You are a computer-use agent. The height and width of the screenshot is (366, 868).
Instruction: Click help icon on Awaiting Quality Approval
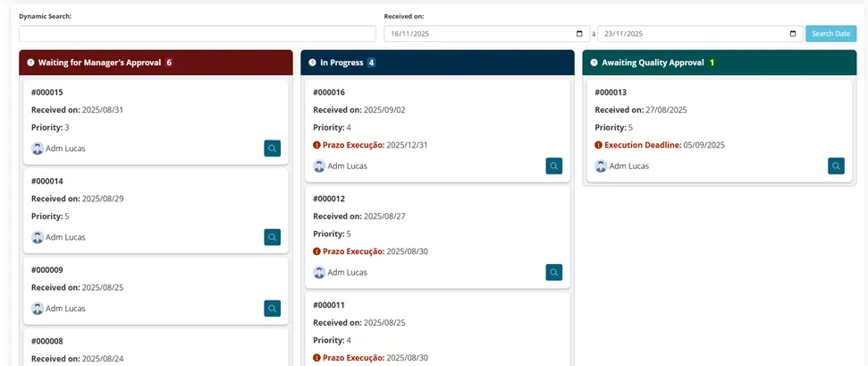(594, 63)
